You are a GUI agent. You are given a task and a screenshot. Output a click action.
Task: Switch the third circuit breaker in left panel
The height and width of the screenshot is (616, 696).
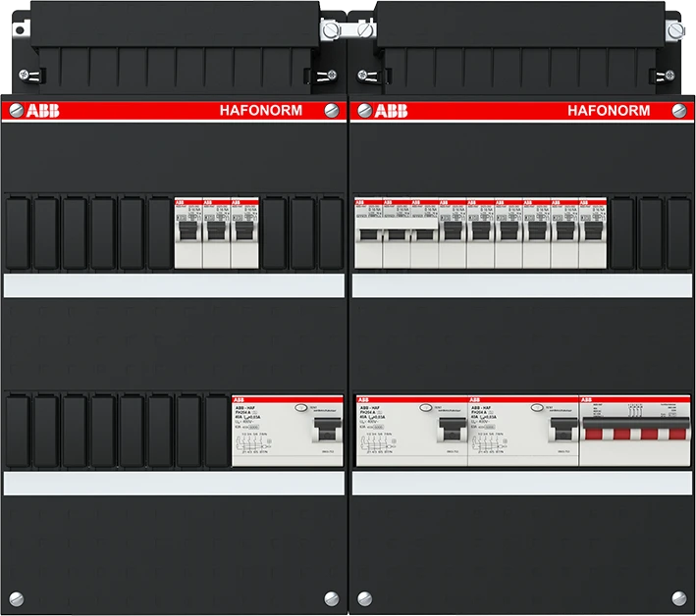click(x=244, y=235)
